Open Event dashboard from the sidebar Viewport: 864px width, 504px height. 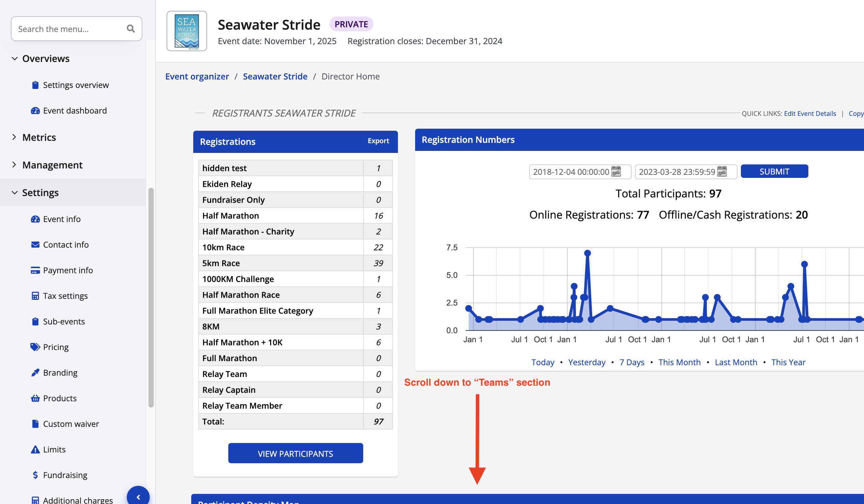pyautogui.click(x=75, y=111)
